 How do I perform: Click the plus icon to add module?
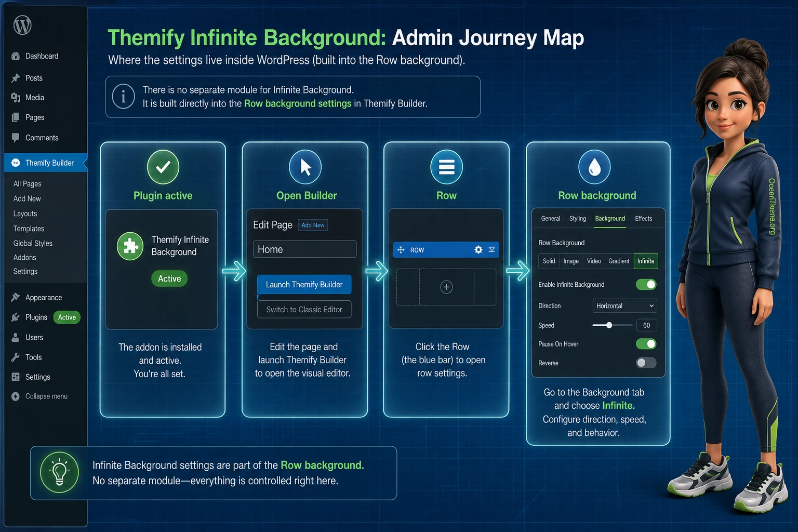(x=446, y=287)
